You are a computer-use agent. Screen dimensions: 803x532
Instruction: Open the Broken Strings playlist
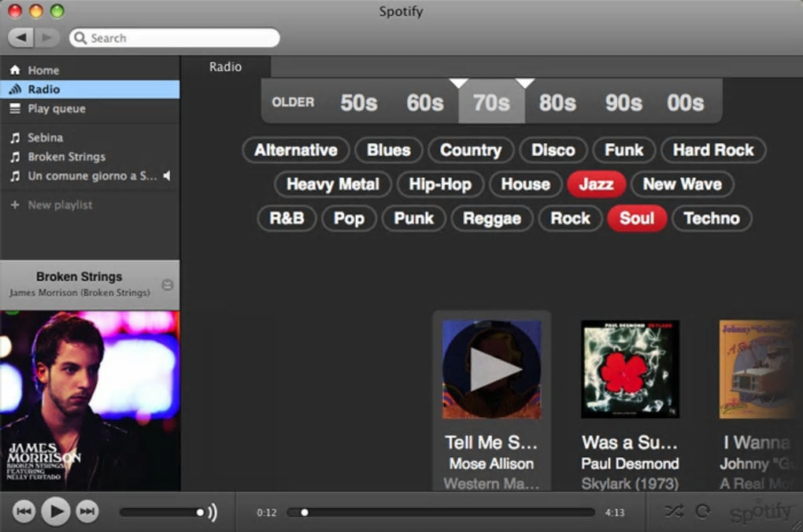coord(90,157)
